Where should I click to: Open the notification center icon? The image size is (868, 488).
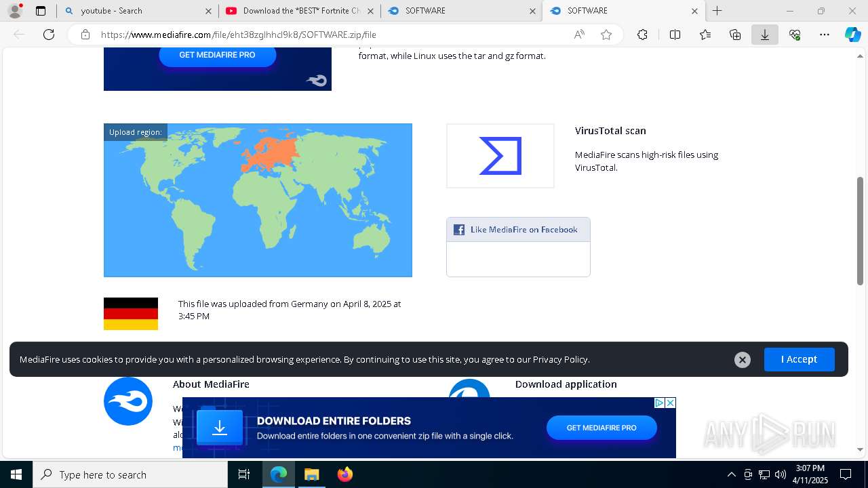tap(846, 474)
